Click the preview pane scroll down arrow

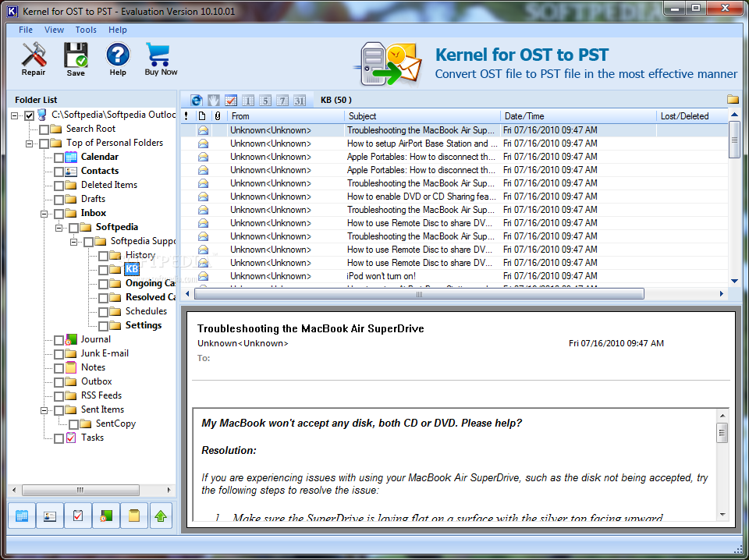click(722, 514)
